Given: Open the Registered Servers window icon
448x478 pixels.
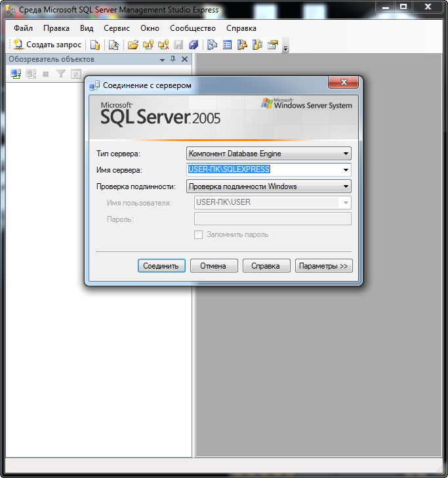Looking at the screenshot, I should [212, 45].
